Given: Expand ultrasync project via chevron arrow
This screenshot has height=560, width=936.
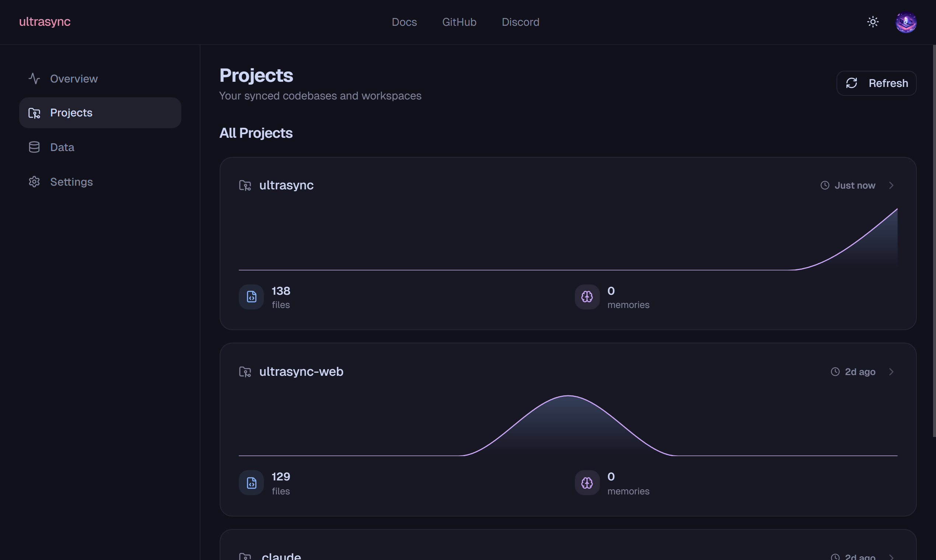Looking at the screenshot, I should tap(891, 185).
